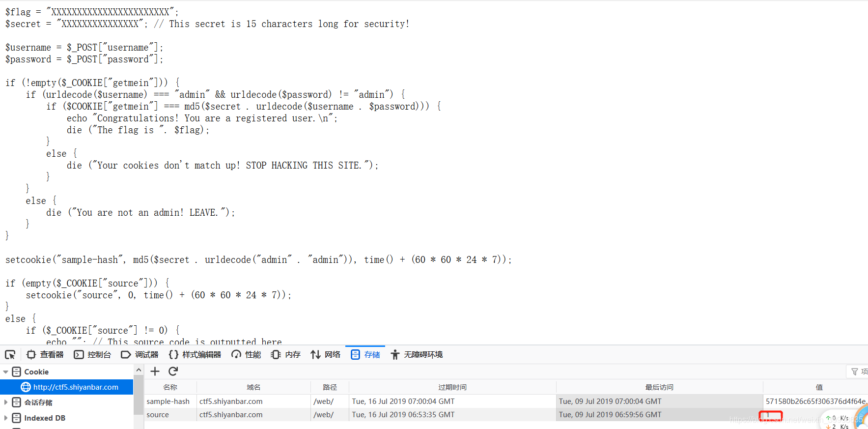
Task: Sort by the 最后访问 column header
Action: pyautogui.click(x=659, y=387)
